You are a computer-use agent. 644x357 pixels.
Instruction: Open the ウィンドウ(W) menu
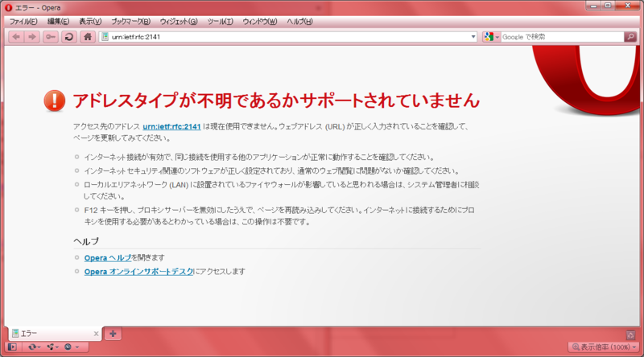[260, 22]
